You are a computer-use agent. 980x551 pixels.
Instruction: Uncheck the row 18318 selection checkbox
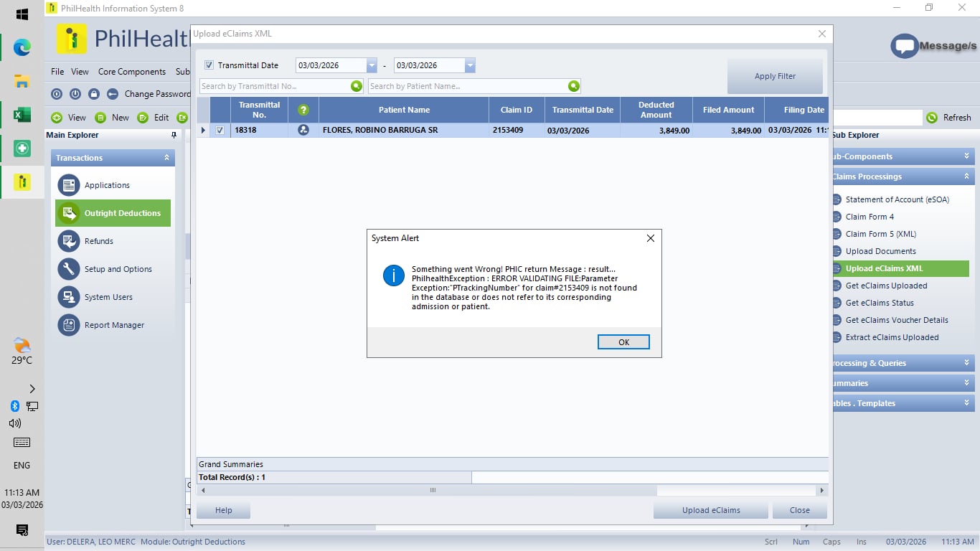pos(220,131)
